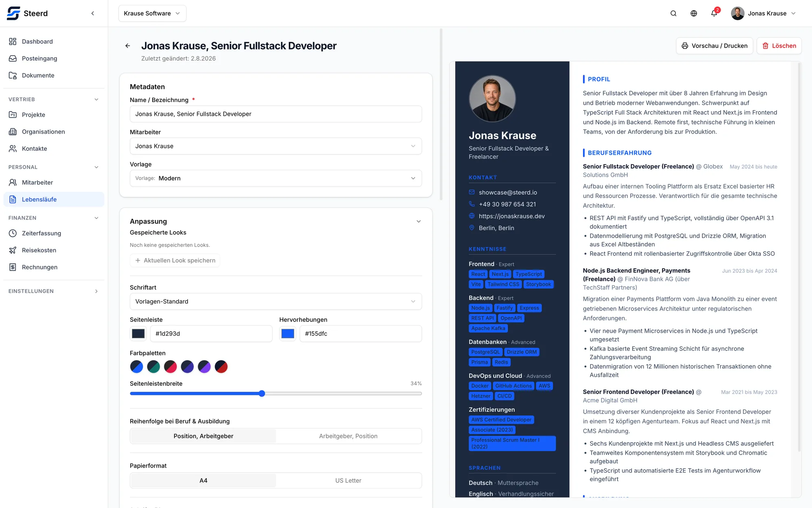The height and width of the screenshot is (508, 812).
Task: Open the Mitarbeiter dropdown
Action: coord(276,146)
